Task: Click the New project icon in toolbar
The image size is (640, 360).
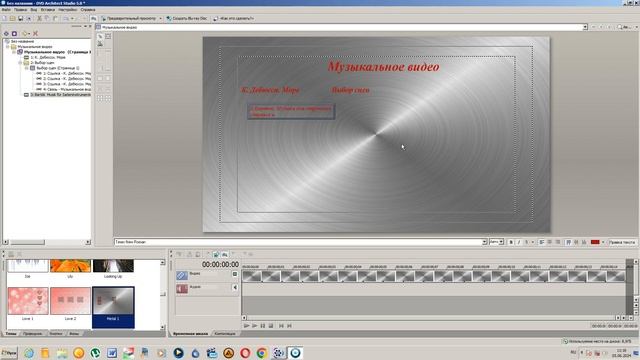Action: coord(4,18)
